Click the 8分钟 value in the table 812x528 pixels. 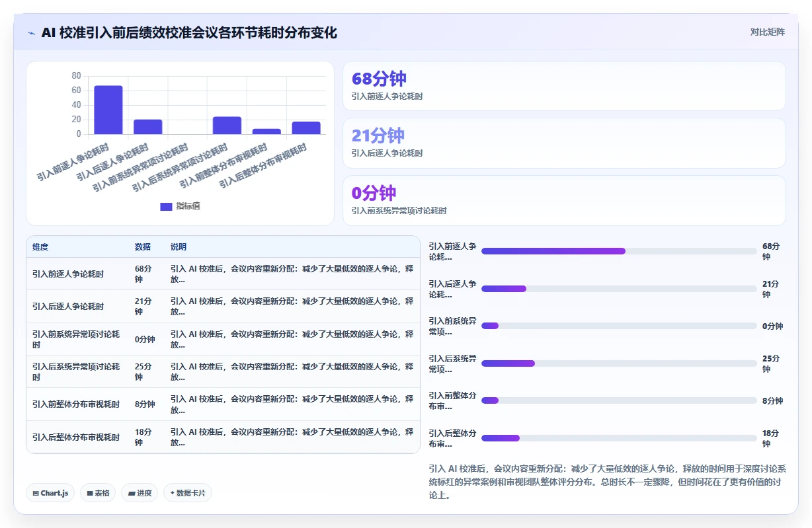click(145, 404)
